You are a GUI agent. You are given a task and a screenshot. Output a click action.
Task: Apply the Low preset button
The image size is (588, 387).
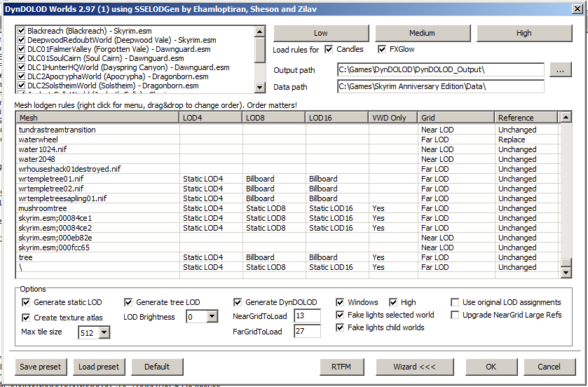pos(321,33)
